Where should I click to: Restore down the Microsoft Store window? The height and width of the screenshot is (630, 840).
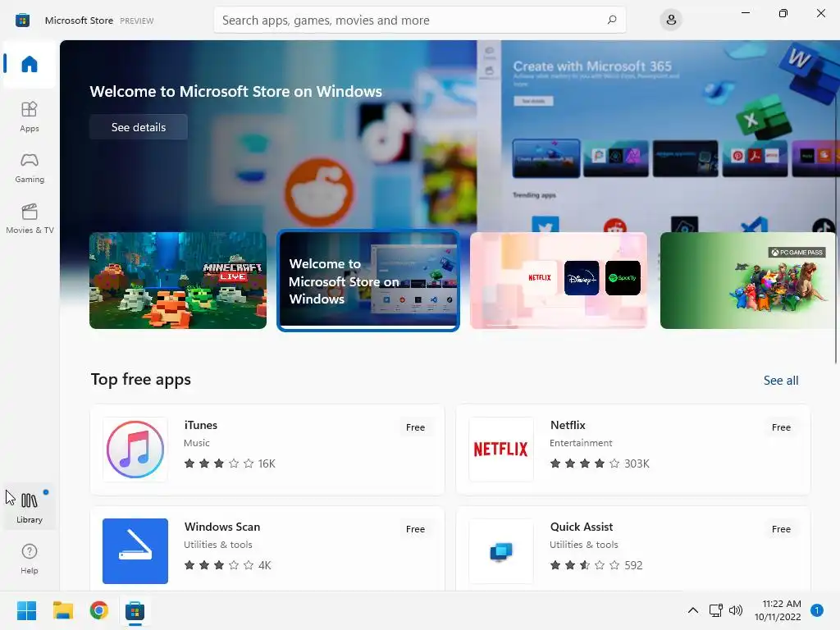[x=783, y=13]
